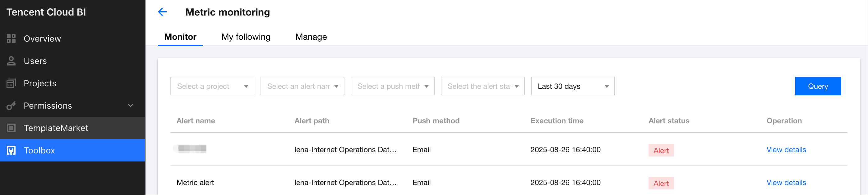Viewport: 868px width, 195px height.
Task: Expand the Permissions menu chevron
Action: tap(131, 106)
